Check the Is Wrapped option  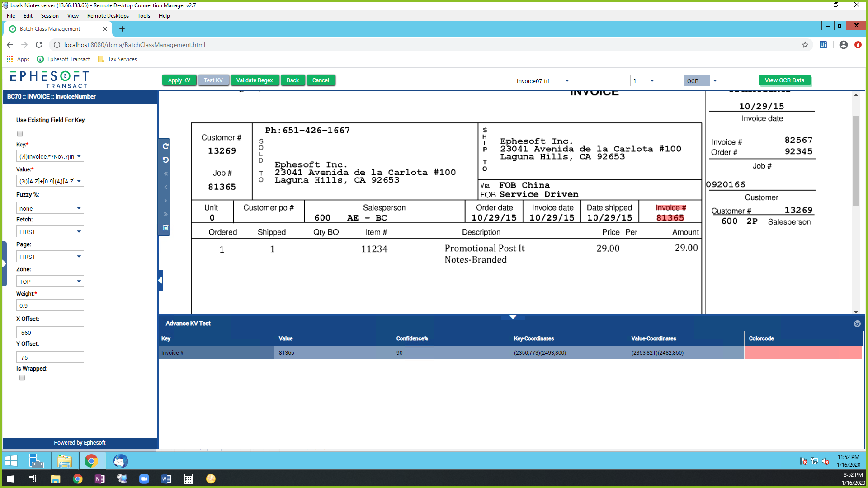pos(22,378)
